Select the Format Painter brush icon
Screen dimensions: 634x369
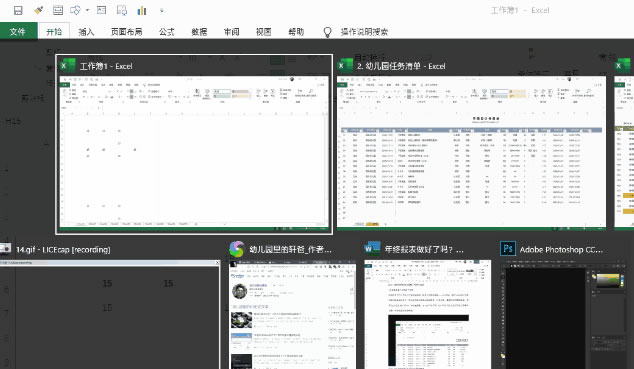click(x=38, y=11)
